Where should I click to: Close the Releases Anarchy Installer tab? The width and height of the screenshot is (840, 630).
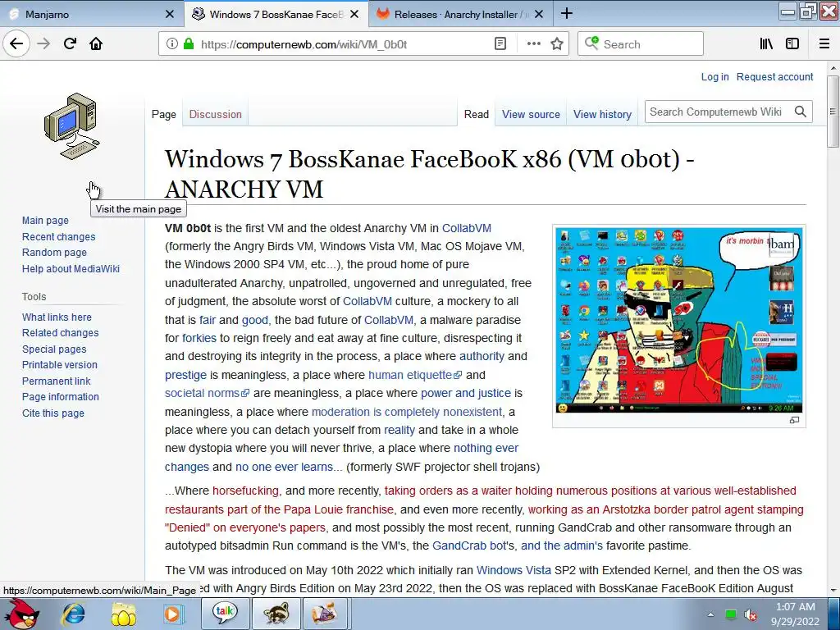coord(539,15)
